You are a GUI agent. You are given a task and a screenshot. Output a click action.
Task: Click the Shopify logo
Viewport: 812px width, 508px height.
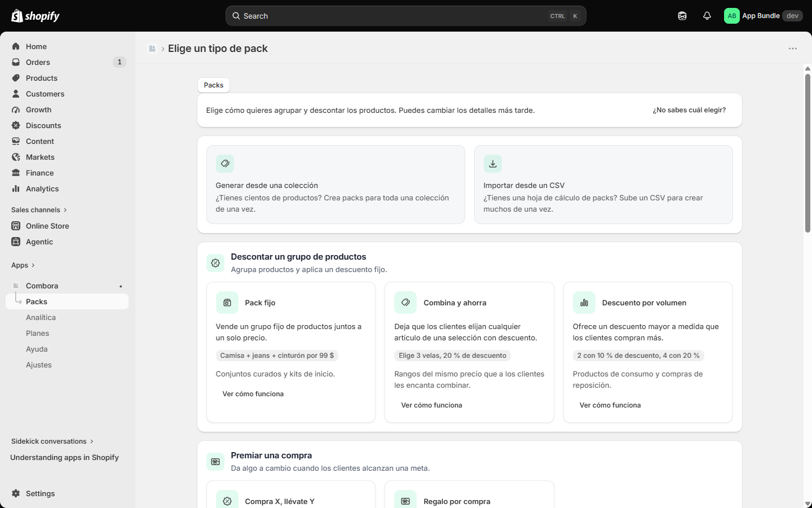pyautogui.click(x=36, y=16)
